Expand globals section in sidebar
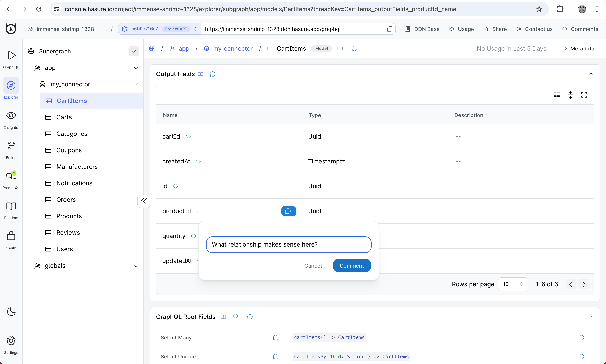This screenshot has height=364, width=606. point(135,265)
